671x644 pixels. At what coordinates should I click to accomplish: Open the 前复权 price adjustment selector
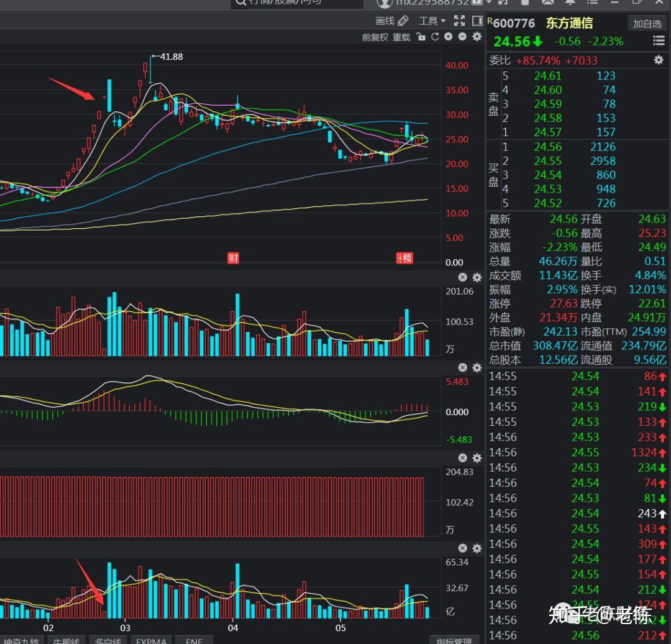pyautogui.click(x=375, y=37)
